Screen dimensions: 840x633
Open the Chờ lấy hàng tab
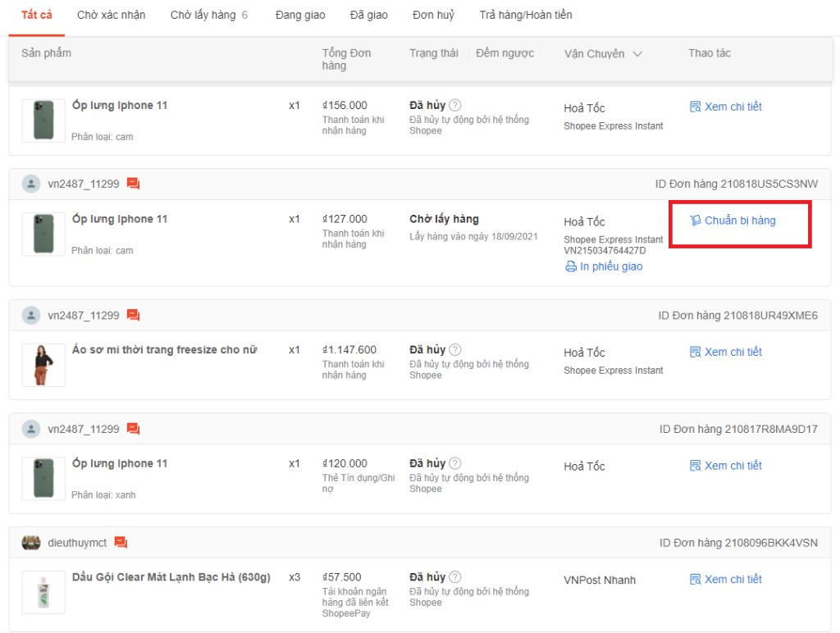(x=208, y=15)
